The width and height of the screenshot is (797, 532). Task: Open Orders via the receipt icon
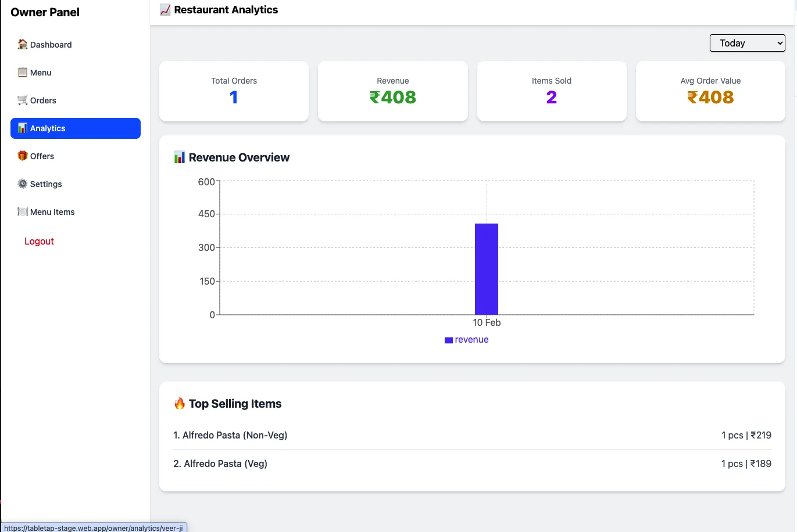click(x=22, y=100)
